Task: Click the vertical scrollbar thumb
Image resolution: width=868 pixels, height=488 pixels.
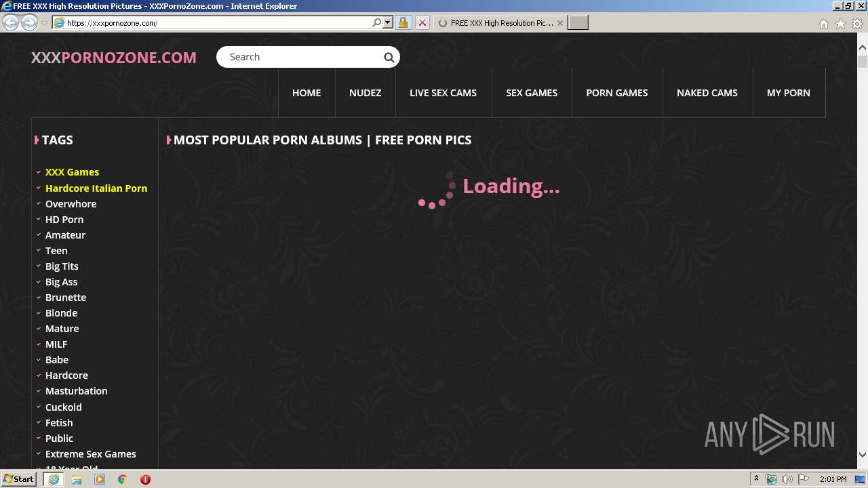Action: (x=862, y=62)
